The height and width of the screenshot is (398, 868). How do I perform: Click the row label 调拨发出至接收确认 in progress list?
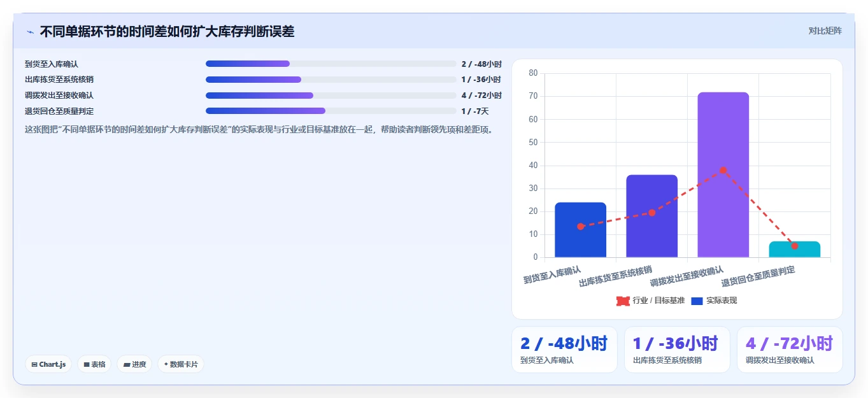coord(59,96)
